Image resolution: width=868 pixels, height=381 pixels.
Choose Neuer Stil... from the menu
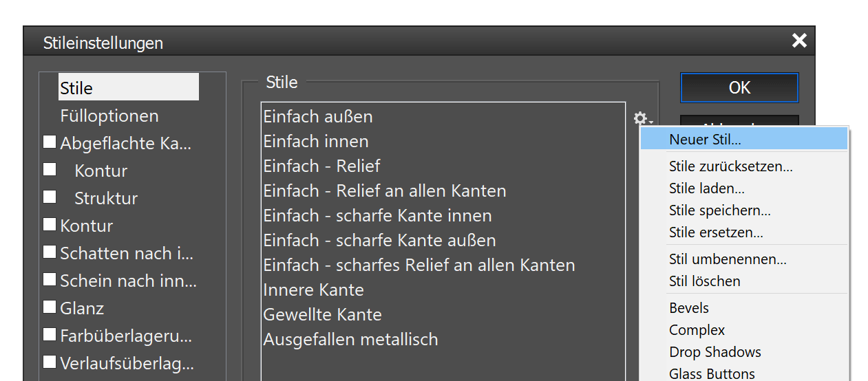pyautogui.click(x=705, y=139)
